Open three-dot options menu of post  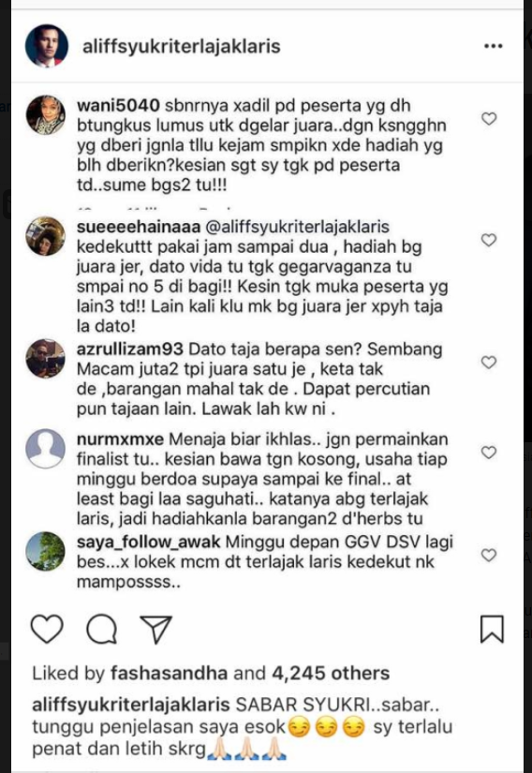(x=493, y=46)
